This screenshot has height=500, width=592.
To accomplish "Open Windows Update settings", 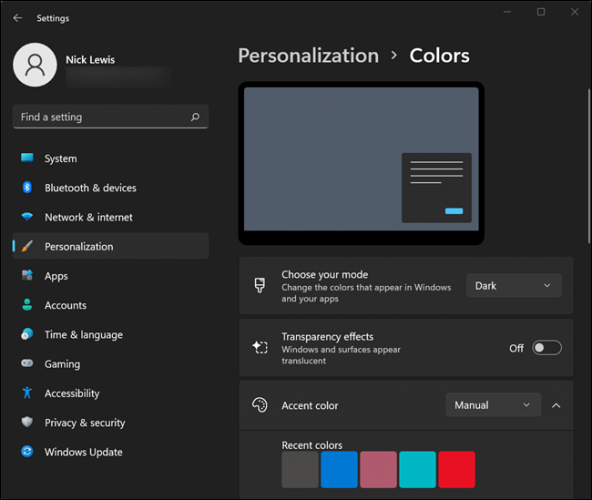I will pyautogui.click(x=111, y=452).
